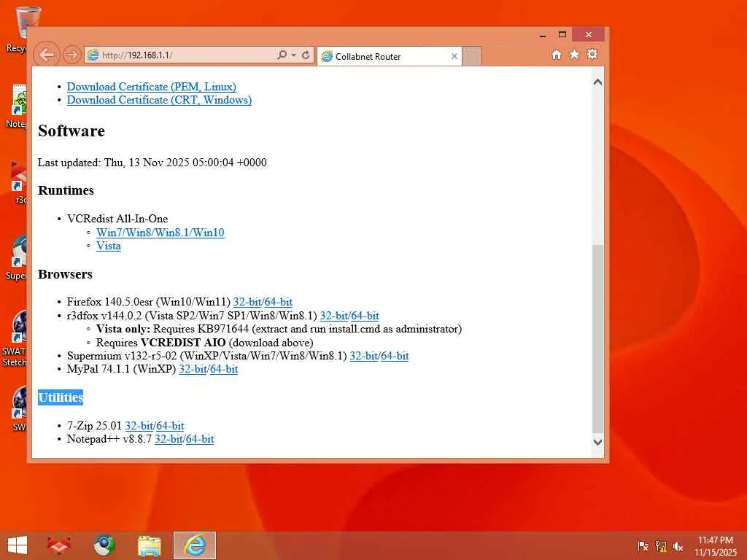Click the Last updated timestamp text
The height and width of the screenshot is (560, 747).
[152, 163]
